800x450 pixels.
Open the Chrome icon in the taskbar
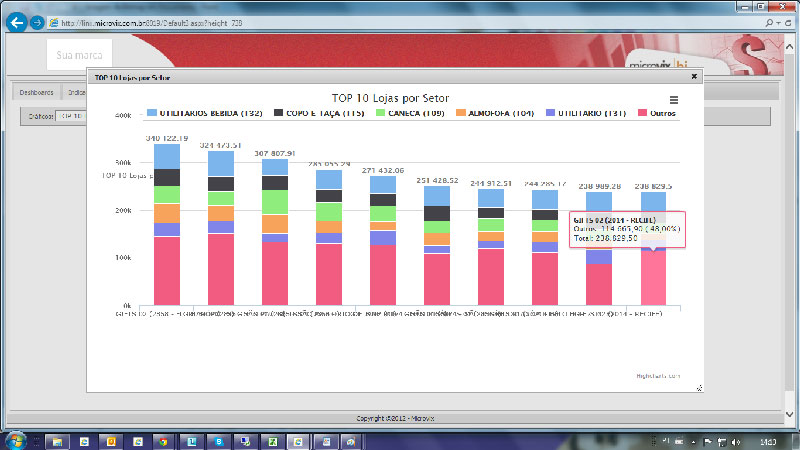163,440
